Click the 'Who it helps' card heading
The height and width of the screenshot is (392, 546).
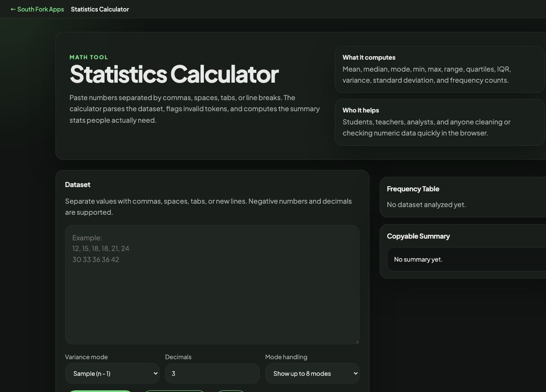[361, 110]
